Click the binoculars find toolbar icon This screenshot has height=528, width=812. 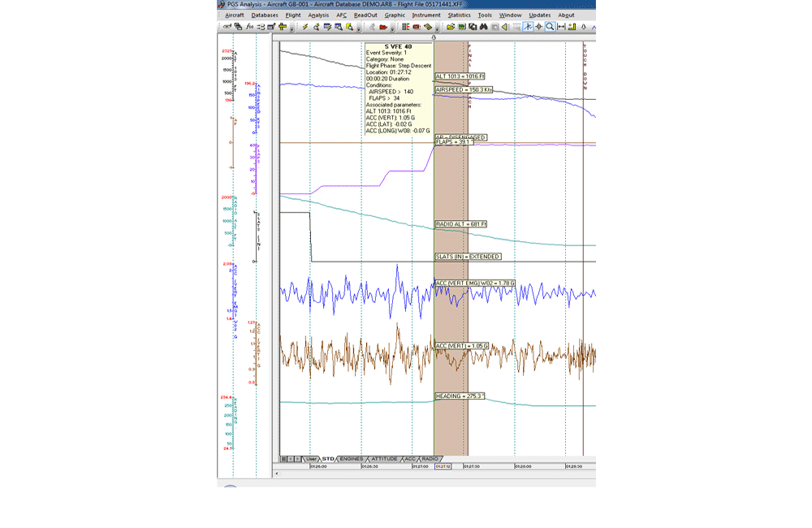point(484,27)
